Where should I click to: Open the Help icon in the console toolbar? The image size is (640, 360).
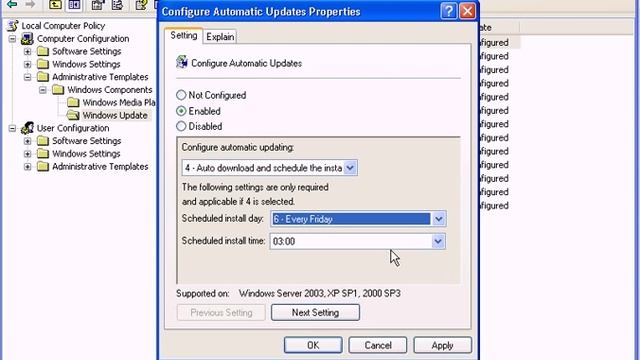tap(141, 4)
